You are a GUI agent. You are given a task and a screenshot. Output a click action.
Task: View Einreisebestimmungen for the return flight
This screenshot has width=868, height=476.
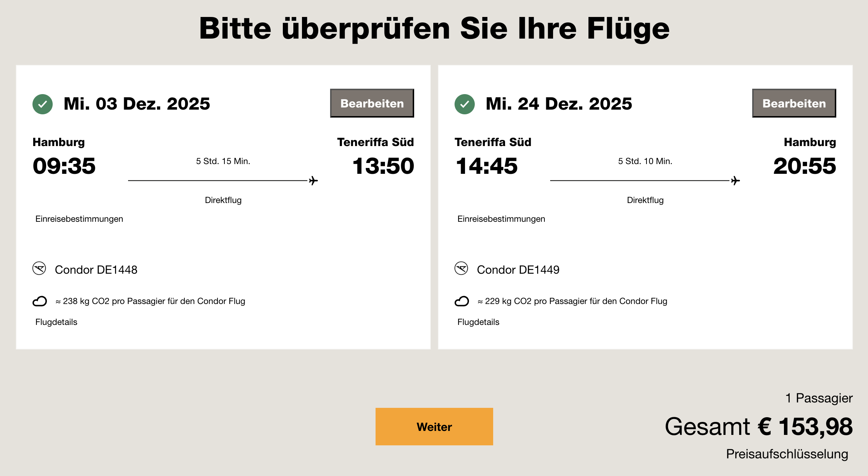[x=501, y=219]
